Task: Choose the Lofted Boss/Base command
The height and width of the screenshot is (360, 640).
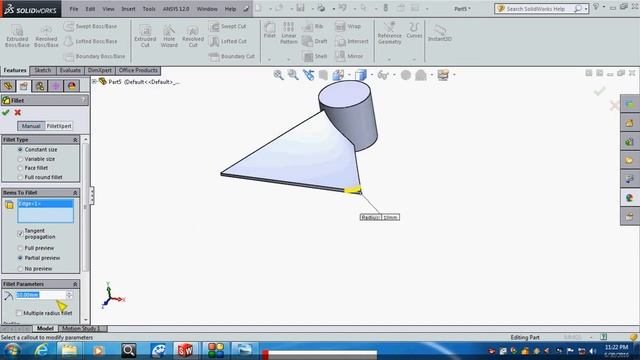Action: click(90, 41)
